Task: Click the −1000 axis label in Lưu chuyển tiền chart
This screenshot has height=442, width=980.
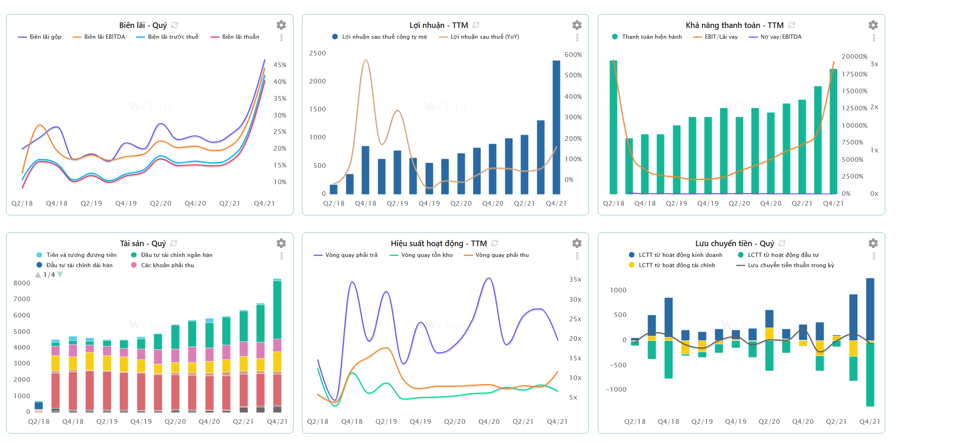Action: (616, 389)
